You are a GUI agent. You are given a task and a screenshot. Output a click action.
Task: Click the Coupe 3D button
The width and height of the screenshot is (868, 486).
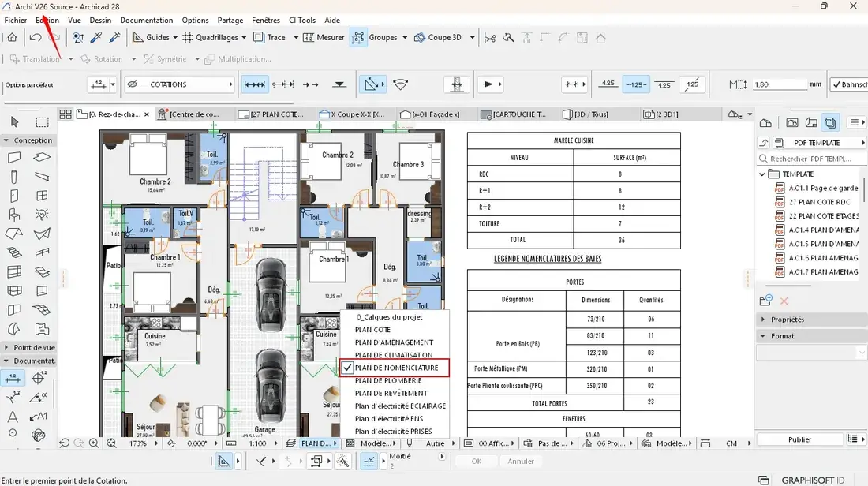(x=438, y=38)
